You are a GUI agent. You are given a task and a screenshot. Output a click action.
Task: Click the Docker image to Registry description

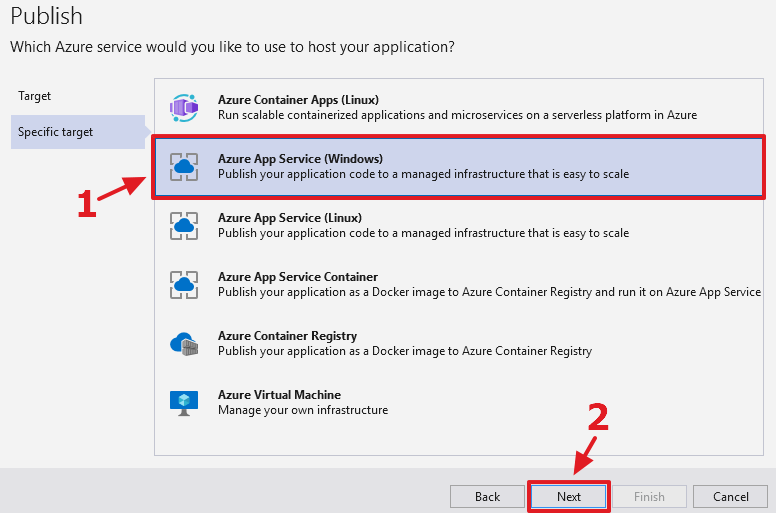(x=405, y=351)
